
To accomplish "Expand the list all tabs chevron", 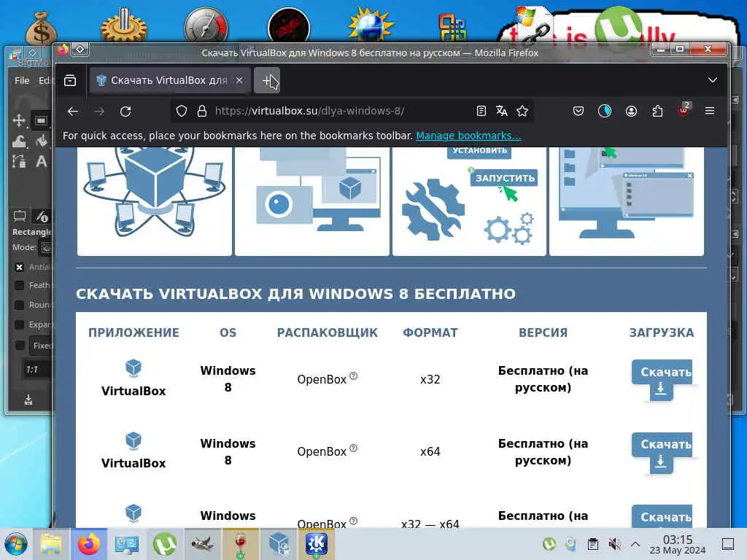I will (712, 80).
